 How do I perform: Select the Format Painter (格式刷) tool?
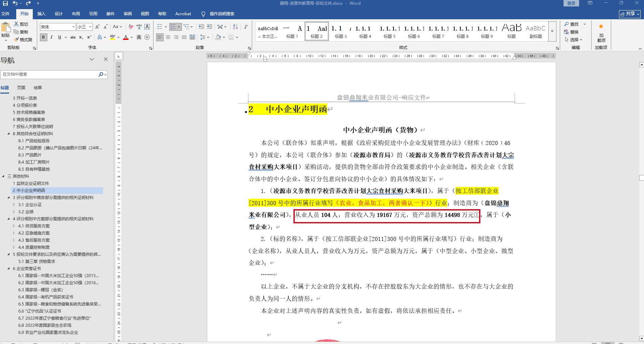tap(23, 40)
